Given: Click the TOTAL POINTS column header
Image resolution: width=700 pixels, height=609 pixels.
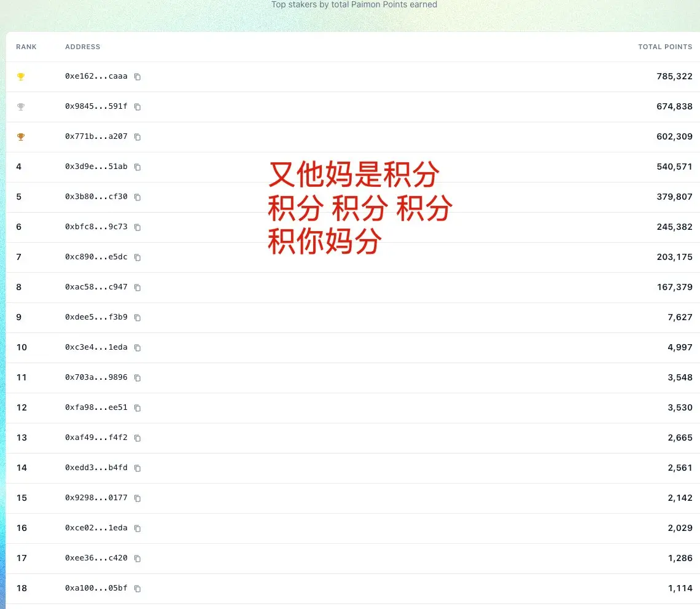Looking at the screenshot, I should click(x=665, y=47).
